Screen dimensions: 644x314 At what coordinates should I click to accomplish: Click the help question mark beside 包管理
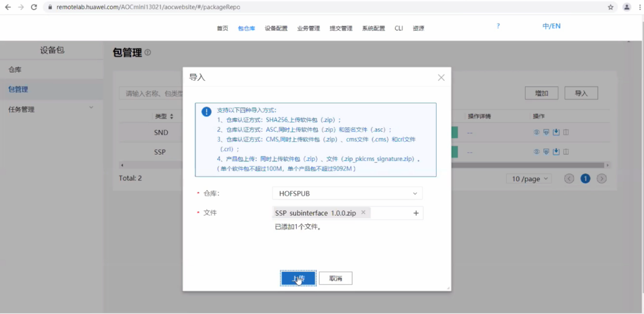coord(147,52)
